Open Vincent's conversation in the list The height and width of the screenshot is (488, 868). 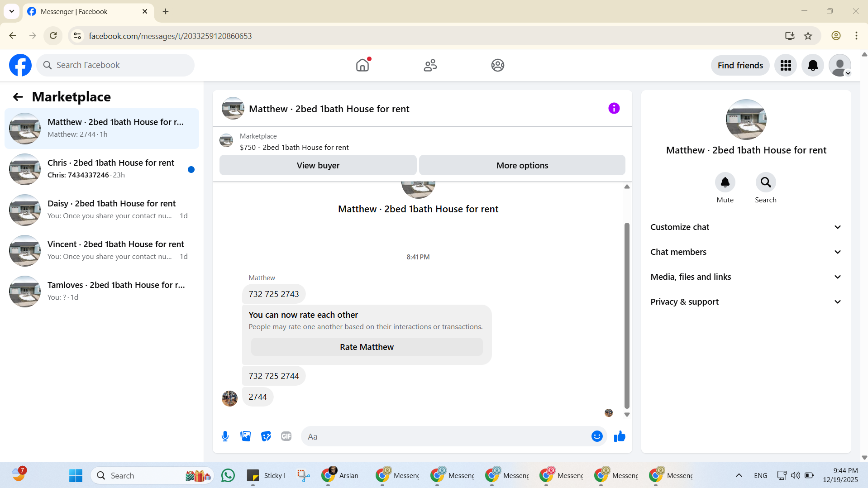click(x=102, y=251)
